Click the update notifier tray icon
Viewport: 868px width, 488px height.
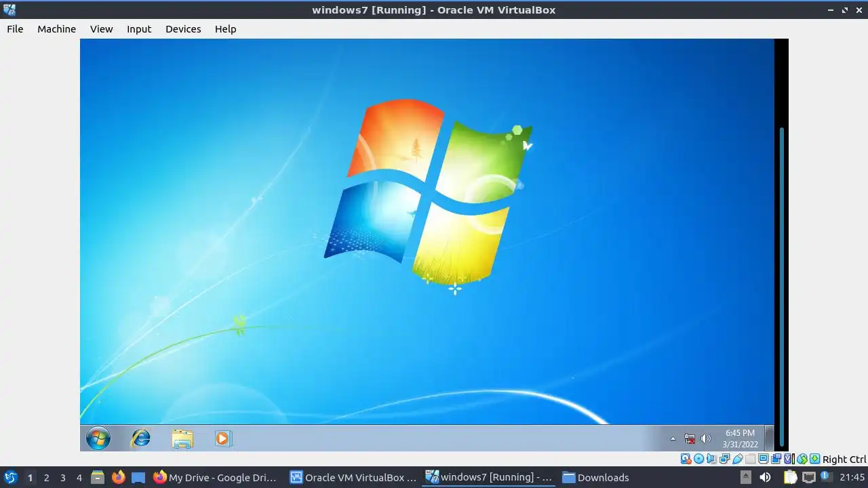coord(826,477)
